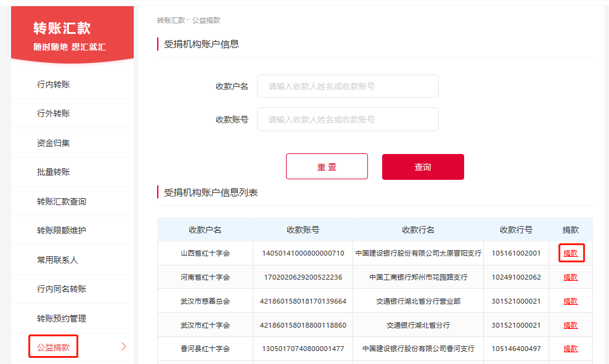Viewport: 609px width, 364px height.
Task: Click 转账汇款 in the breadcrumb
Action: point(167,20)
